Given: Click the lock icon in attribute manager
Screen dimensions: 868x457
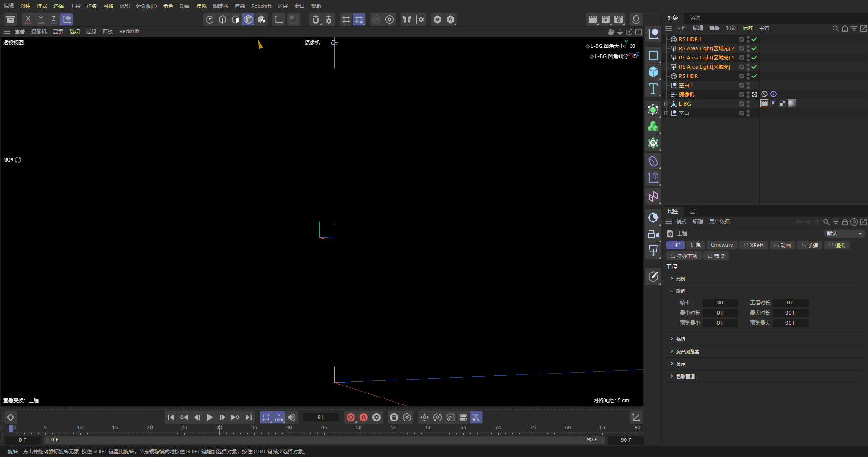Looking at the screenshot, I should 845,222.
